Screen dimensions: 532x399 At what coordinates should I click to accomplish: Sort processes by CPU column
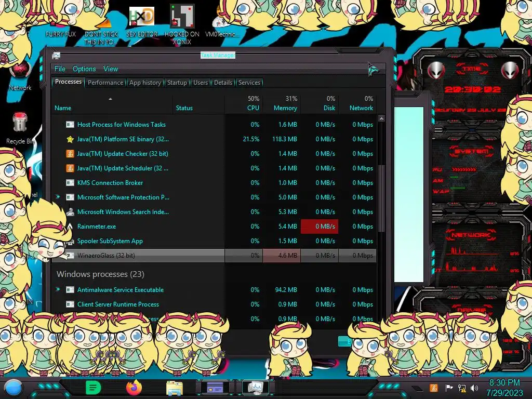244,103
